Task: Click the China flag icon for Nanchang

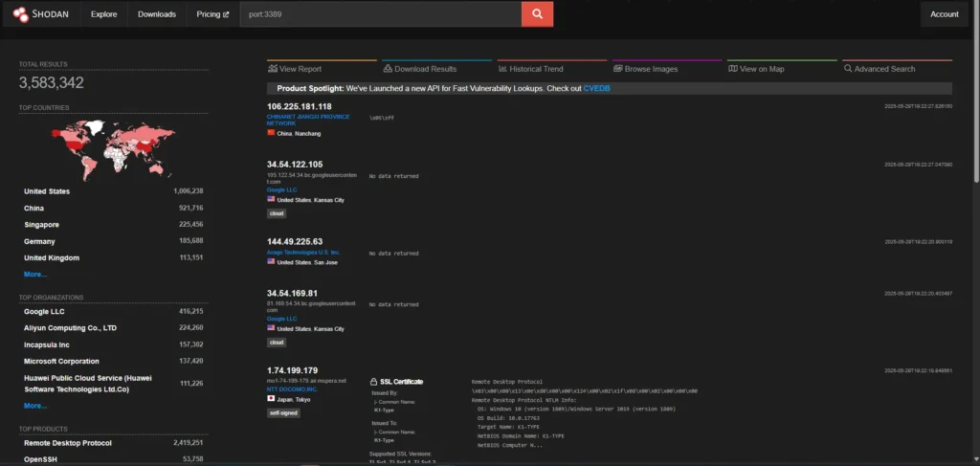Action: [x=271, y=133]
